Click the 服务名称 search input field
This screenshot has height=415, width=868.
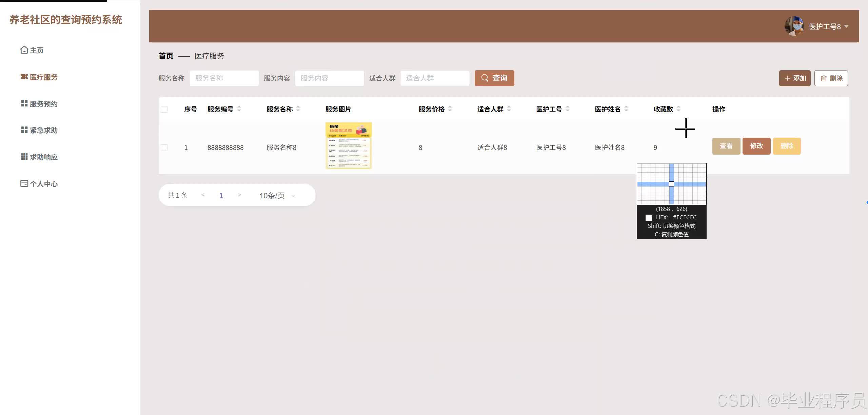224,78
